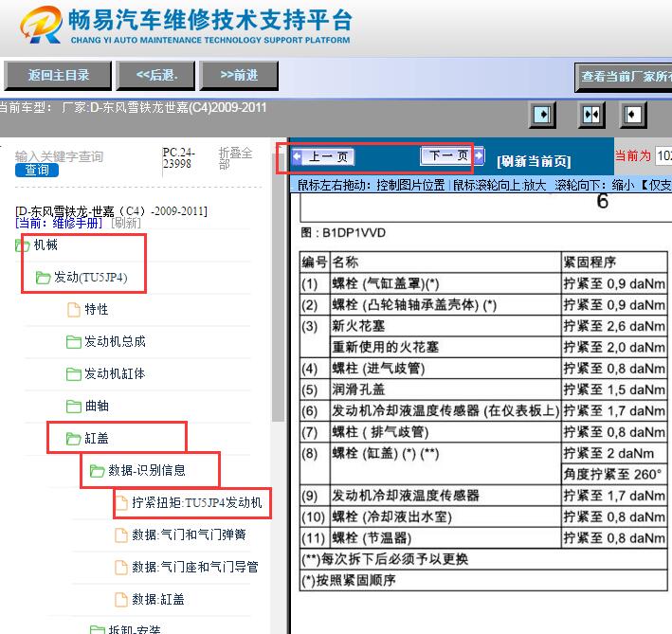The image size is (672, 634).
Task: Click the 查询 search button
Action: [37, 170]
